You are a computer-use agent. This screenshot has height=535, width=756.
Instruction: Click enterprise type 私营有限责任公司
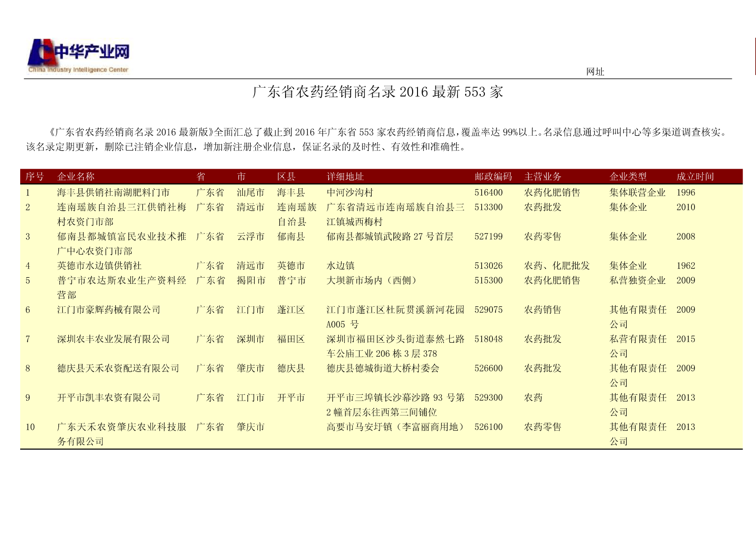[x=638, y=346]
